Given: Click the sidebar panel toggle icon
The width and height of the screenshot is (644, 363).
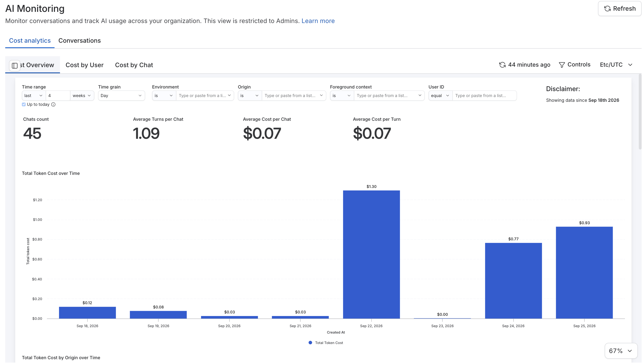Looking at the screenshot, I should click(14, 65).
